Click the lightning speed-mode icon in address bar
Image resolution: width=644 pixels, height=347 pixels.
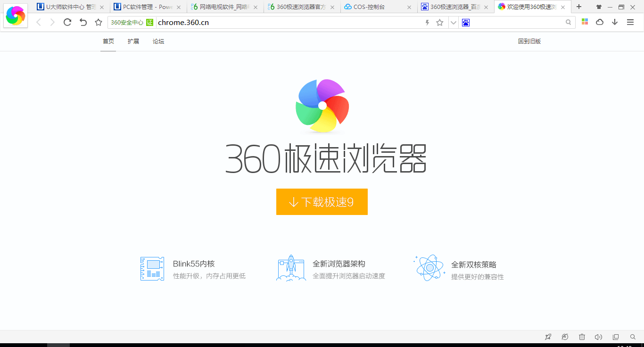pos(427,22)
